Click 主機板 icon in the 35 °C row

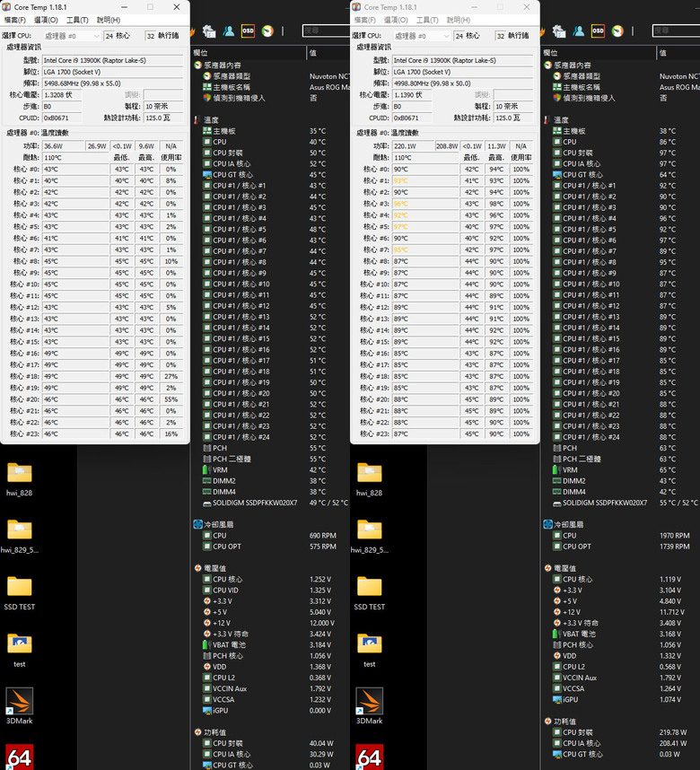(206, 131)
